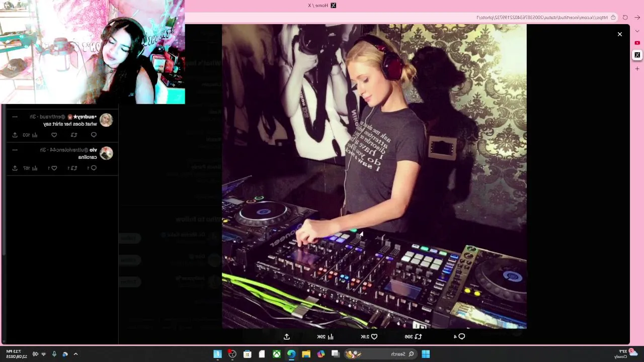Go back using the browser arrow
This screenshot has width=644, height=362.
[x=637, y=17]
